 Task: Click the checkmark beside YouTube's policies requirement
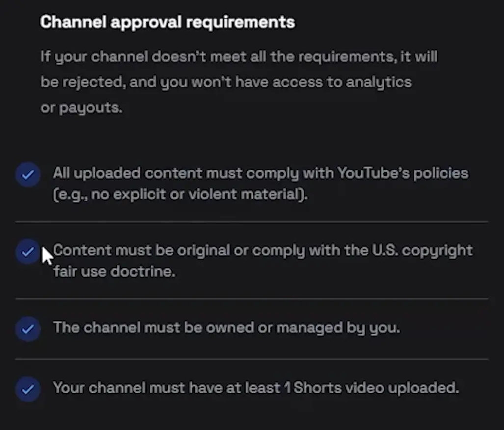coord(27,175)
